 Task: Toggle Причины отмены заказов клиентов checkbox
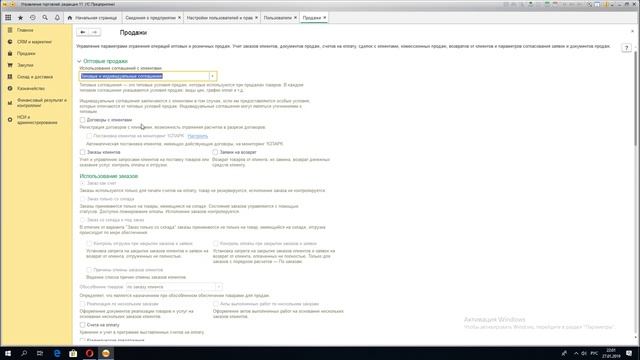coord(89,270)
